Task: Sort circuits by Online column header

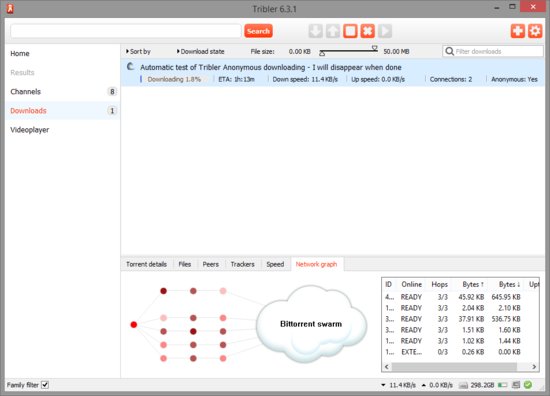Action: [x=411, y=284]
